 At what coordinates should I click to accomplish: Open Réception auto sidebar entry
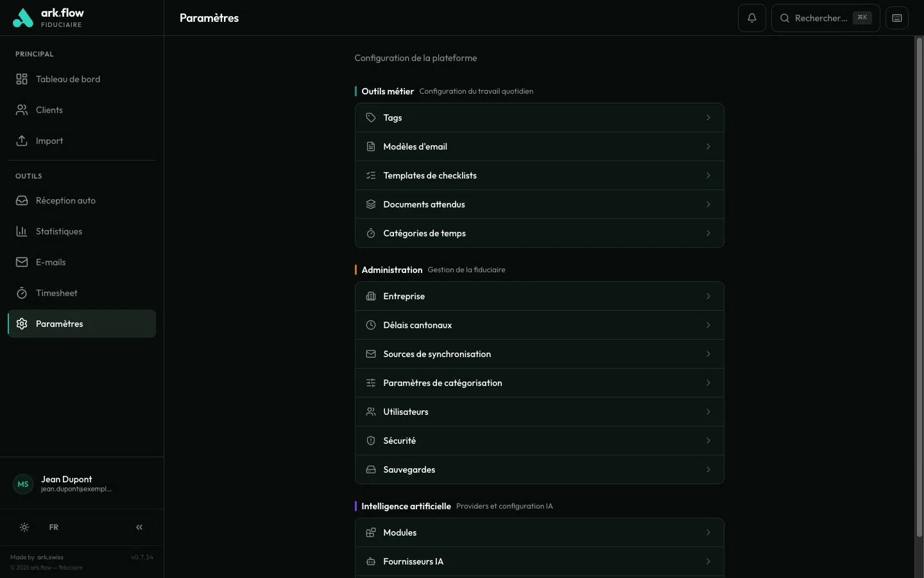coord(81,200)
